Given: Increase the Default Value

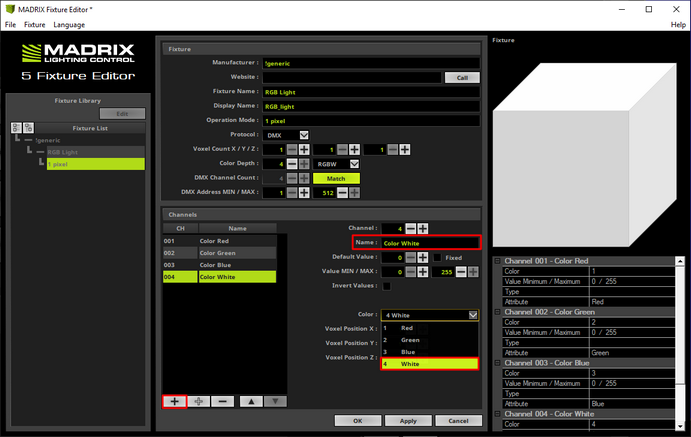Looking at the screenshot, I should 423,257.
